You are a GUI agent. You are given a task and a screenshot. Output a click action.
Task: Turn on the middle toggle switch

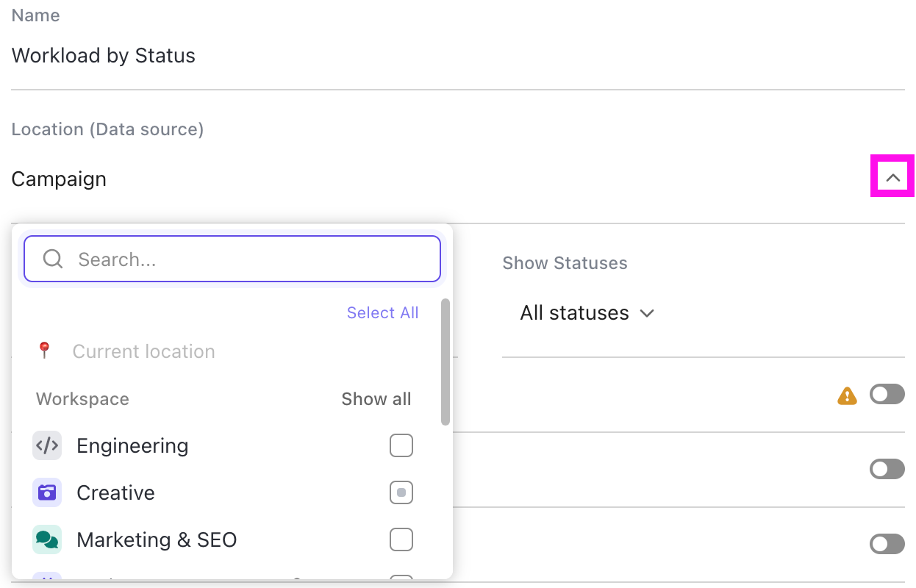[887, 469]
